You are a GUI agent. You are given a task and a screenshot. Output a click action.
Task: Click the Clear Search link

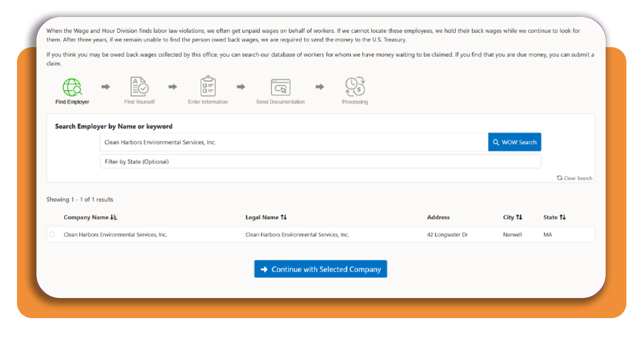click(575, 178)
